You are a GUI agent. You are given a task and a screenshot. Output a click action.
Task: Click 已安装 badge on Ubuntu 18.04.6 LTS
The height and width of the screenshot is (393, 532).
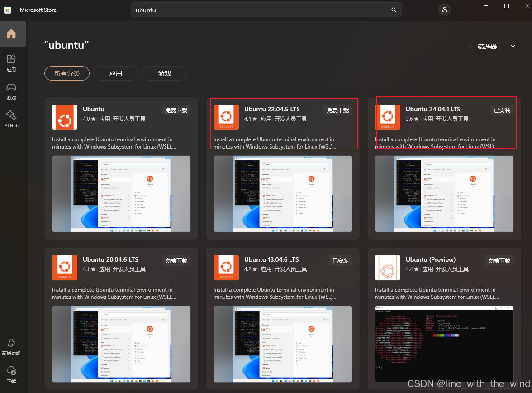pyautogui.click(x=341, y=260)
